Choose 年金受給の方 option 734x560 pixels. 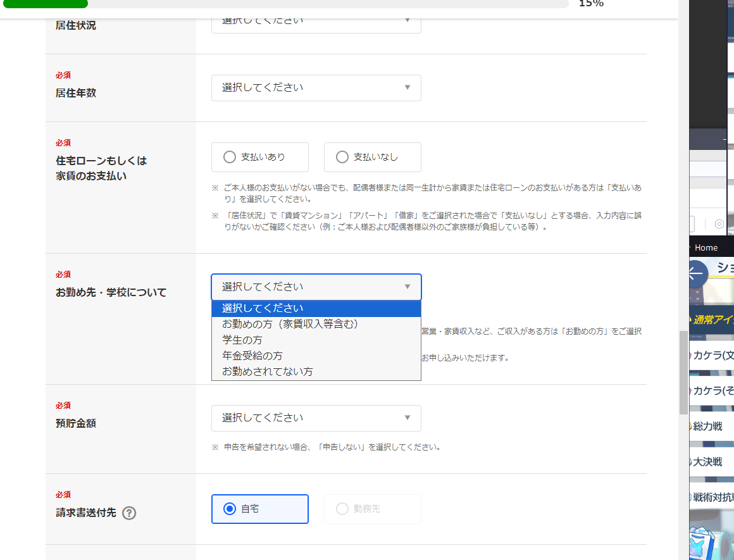coord(316,356)
